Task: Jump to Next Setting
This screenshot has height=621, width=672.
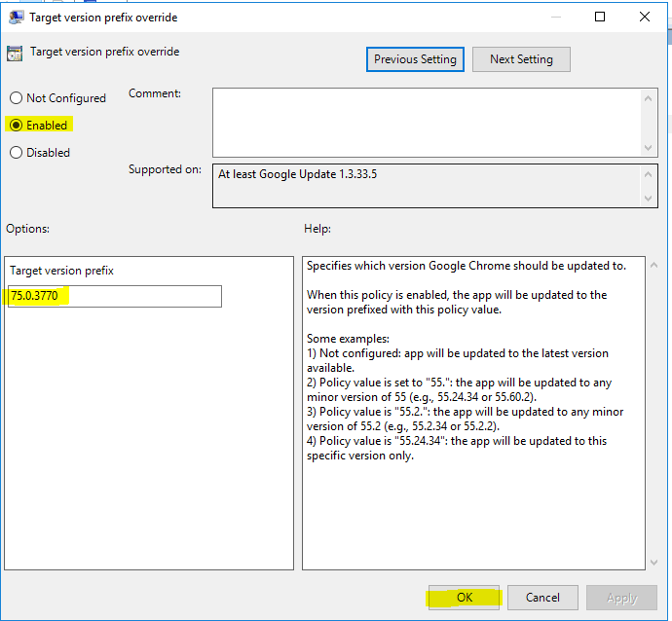Action: tap(521, 59)
